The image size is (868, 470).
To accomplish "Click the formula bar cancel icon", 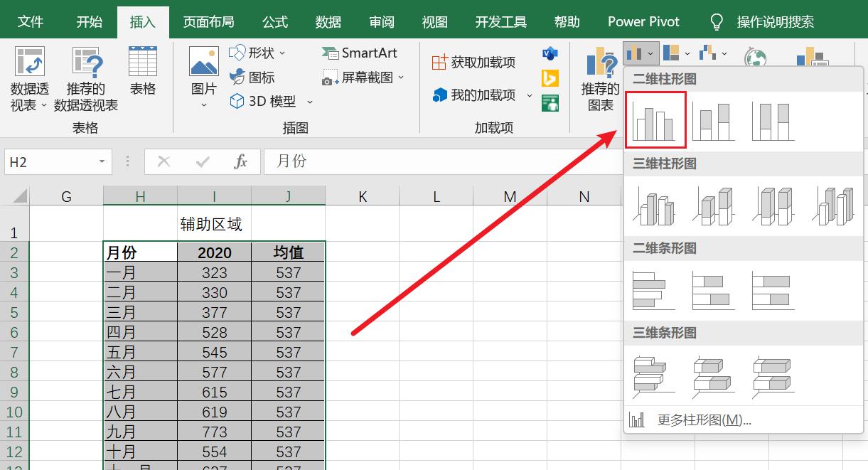I will pyautogui.click(x=164, y=162).
